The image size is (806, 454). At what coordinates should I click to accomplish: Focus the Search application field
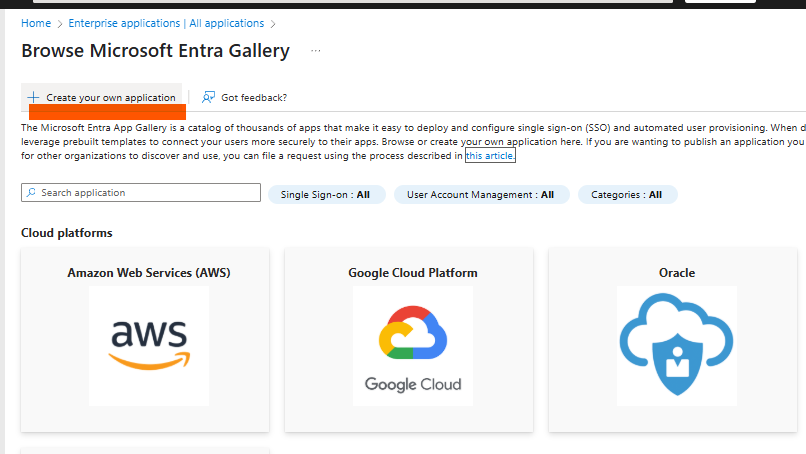click(141, 192)
